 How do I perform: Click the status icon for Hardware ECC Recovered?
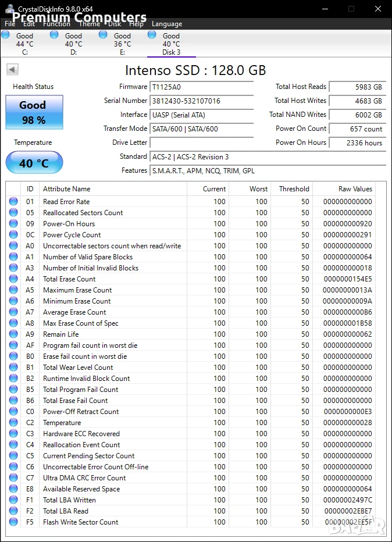coord(13,433)
